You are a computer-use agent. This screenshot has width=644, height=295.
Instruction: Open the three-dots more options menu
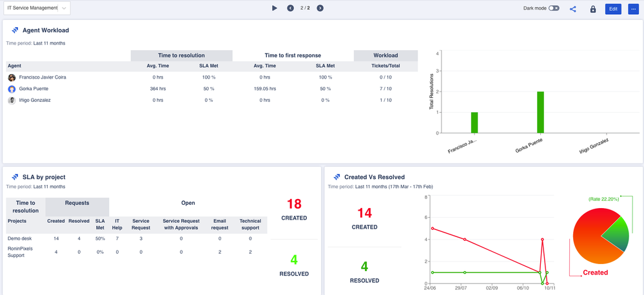pos(633,8)
